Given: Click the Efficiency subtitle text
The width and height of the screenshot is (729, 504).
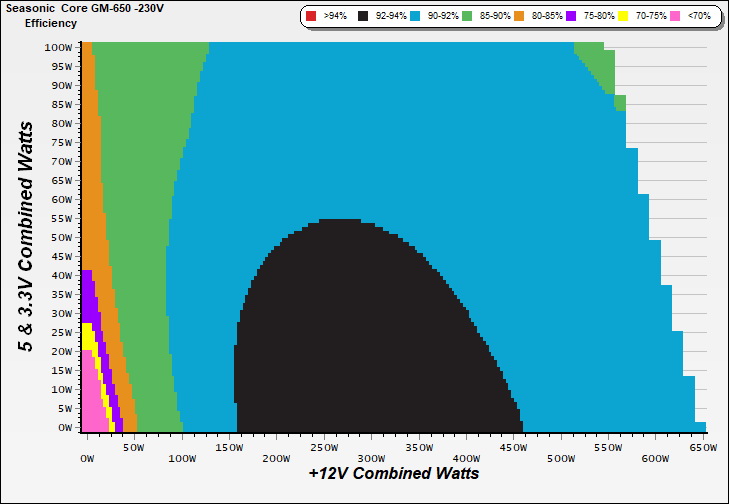Looking at the screenshot, I should point(50,23).
